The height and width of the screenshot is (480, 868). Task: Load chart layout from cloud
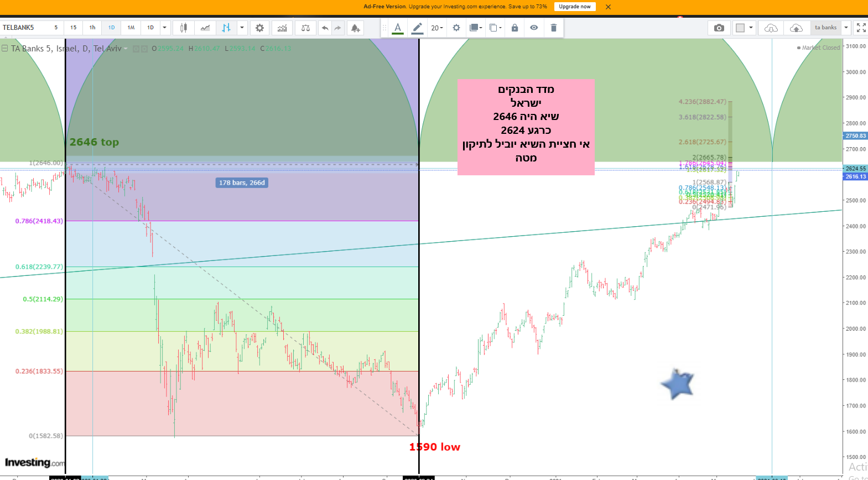771,28
